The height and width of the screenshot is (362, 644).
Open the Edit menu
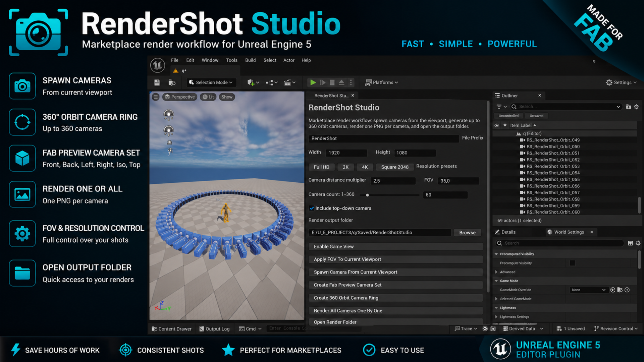pos(190,60)
